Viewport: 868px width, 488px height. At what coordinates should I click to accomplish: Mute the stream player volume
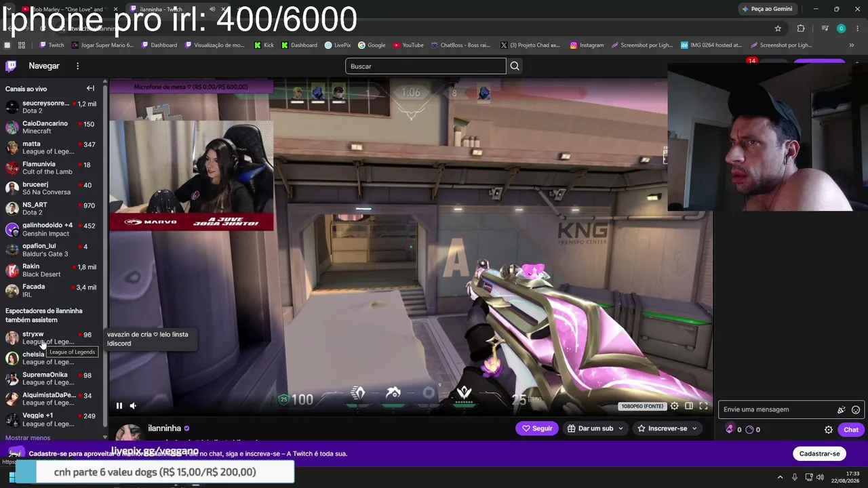coord(133,406)
